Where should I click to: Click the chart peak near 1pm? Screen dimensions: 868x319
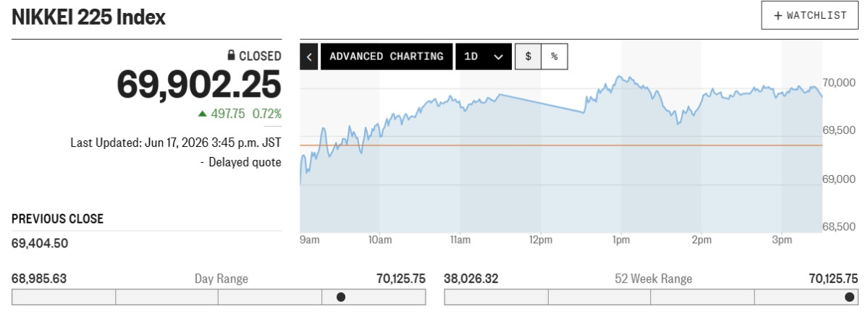[x=619, y=76]
